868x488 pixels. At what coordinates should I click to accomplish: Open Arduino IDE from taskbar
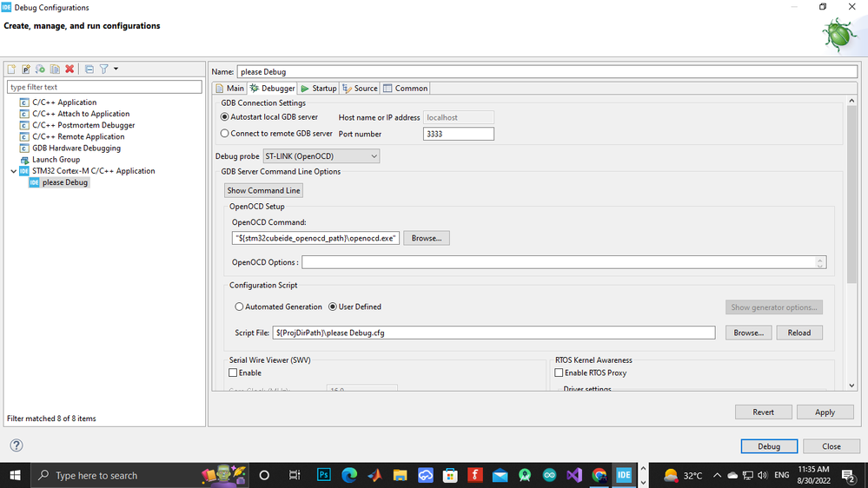tap(549, 475)
